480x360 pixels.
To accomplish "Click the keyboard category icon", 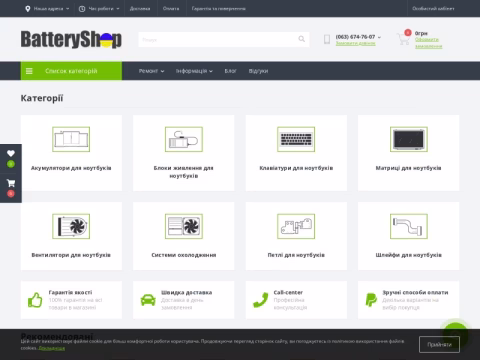I will pyautogui.click(x=296, y=139).
